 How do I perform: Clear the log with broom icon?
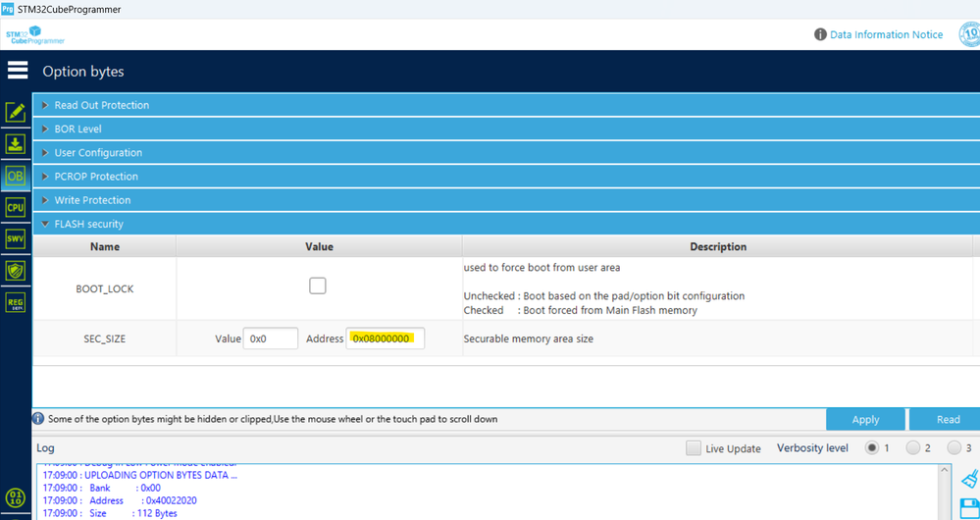969,479
